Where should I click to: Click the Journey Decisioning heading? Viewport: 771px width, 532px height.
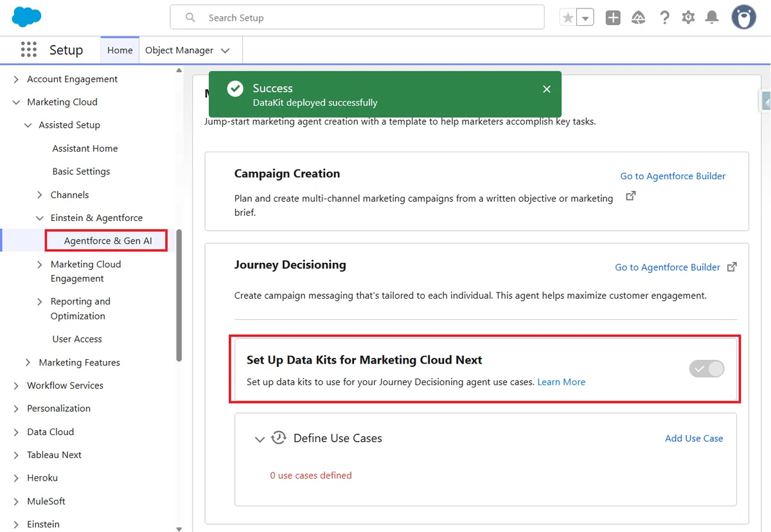[x=290, y=265]
